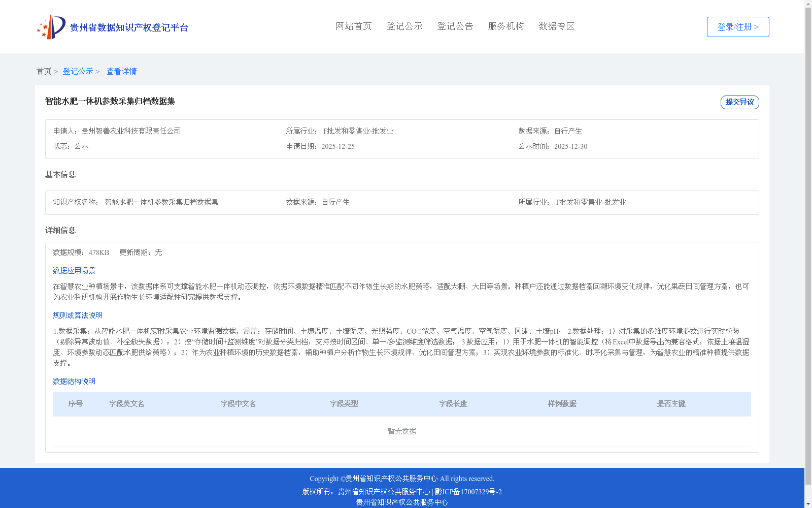Image resolution: width=812 pixels, height=508 pixels.
Task: Click the 数据结构说明 subheading
Action: pyautogui.click(x=74, y=382)
